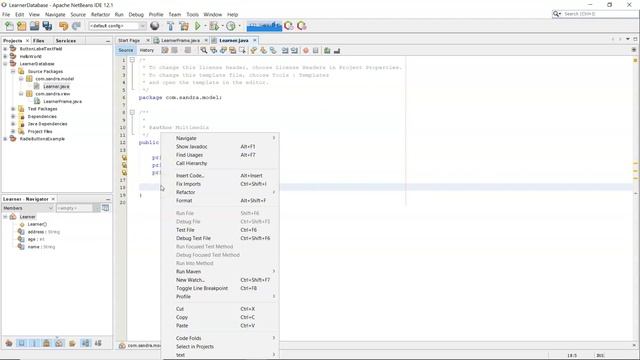This screenshot has width=640, height=360.
Task: Show the History view of the editor
Action: click(x=147, y=50)
